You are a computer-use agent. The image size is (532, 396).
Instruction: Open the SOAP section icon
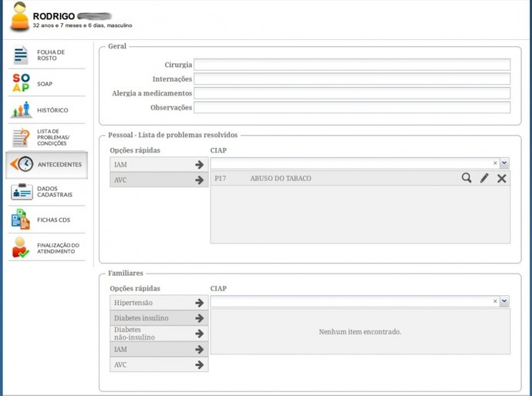click(21, 82)
